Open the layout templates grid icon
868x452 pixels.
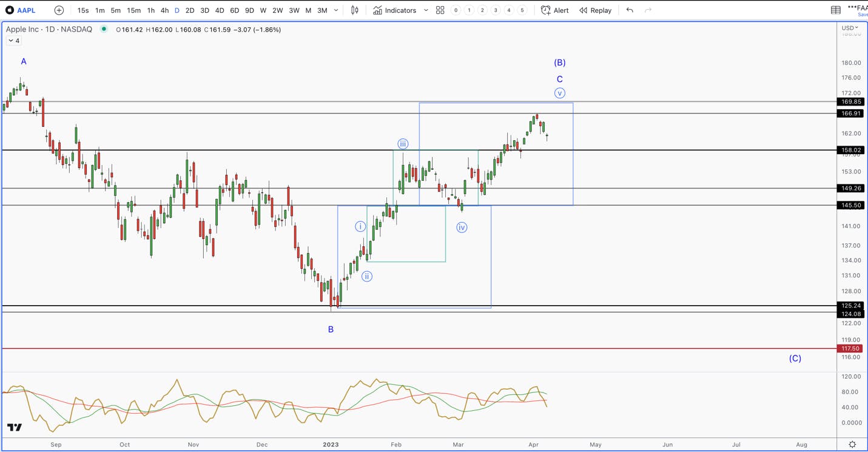[x=440, y=10]
